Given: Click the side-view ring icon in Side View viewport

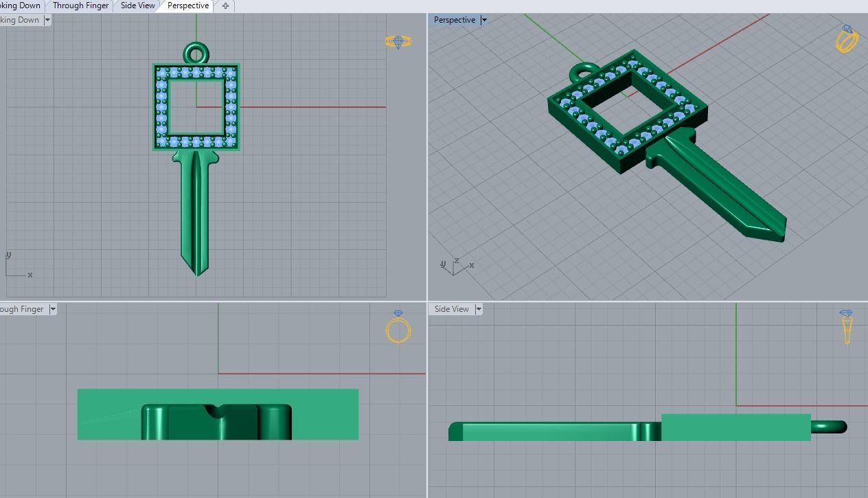Looking at the screenshot, I should (x=846, y=327).
